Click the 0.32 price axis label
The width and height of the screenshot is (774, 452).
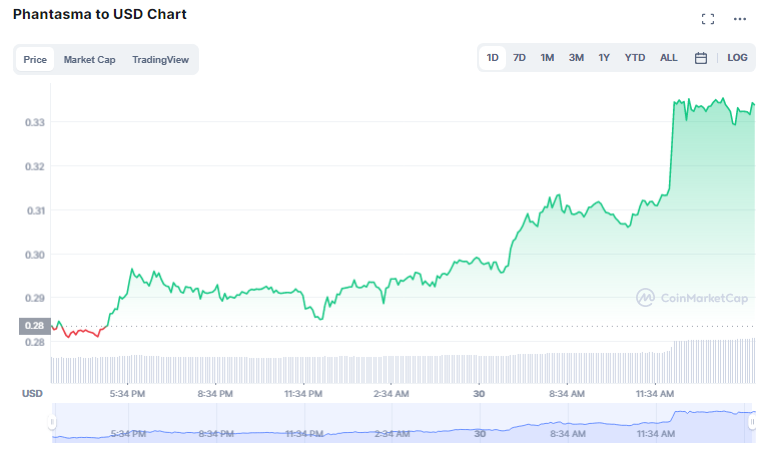(x=35, y=167)
